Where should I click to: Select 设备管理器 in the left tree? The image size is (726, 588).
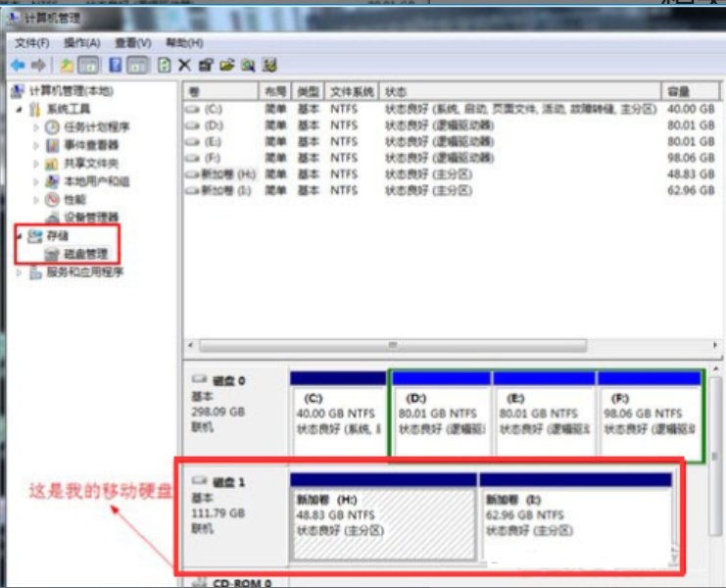pyautogui.click(x=90, y=218)
